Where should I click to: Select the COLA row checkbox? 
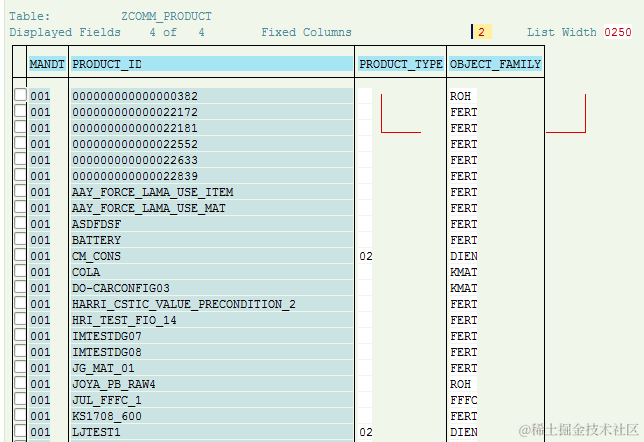click(21, 271)
